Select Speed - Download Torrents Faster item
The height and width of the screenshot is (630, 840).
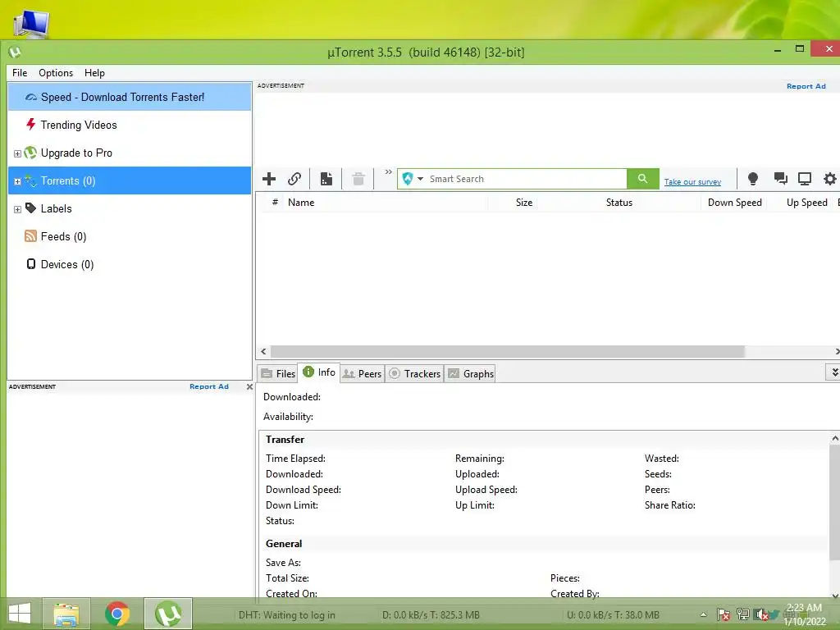coord(130,97)
